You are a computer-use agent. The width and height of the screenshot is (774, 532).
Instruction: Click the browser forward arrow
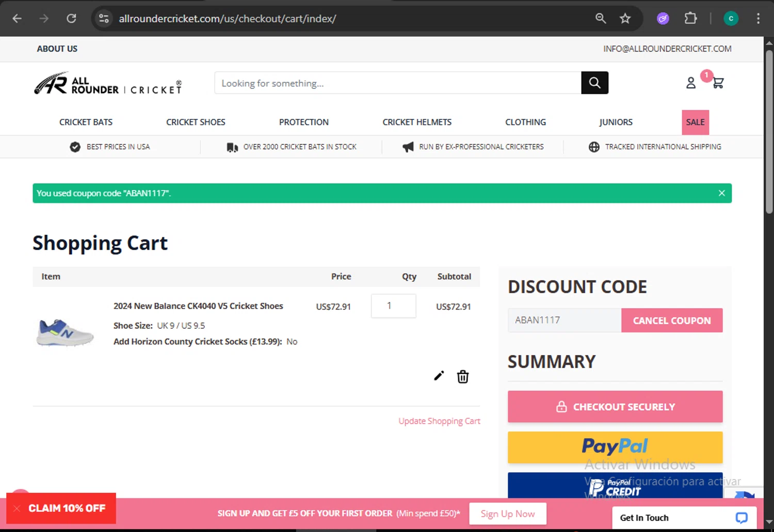coord(44,19)
